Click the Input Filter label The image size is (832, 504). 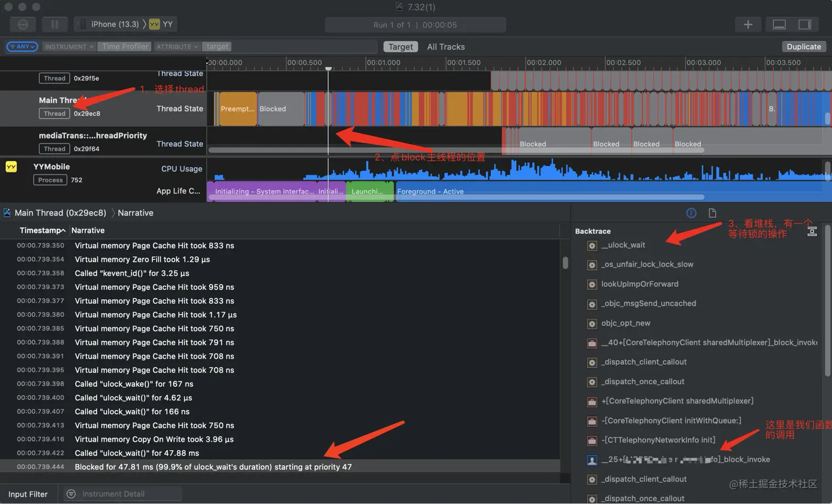coord(28,494)
